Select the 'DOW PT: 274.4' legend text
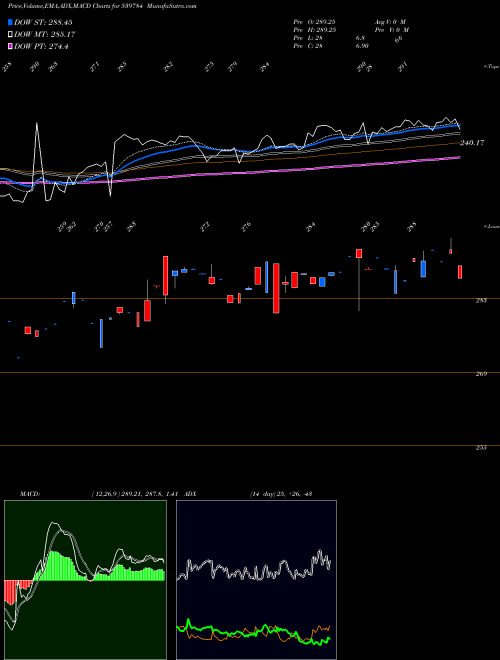The image size is (500, 660). pos(41,46)
